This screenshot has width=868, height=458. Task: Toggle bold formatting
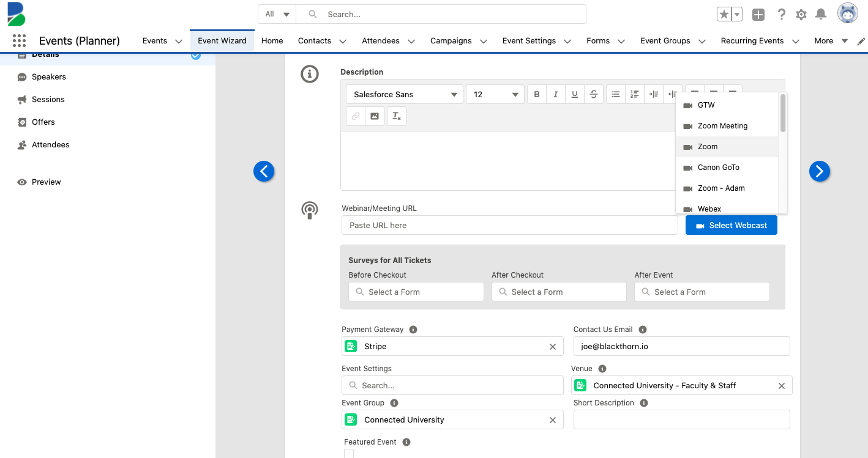(x=537, y=94)
